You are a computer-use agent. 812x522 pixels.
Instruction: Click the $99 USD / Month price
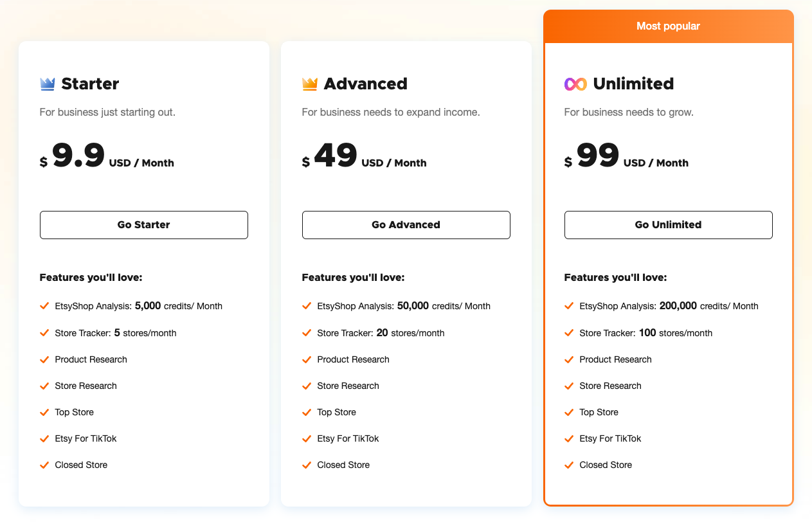pos(626,156)
